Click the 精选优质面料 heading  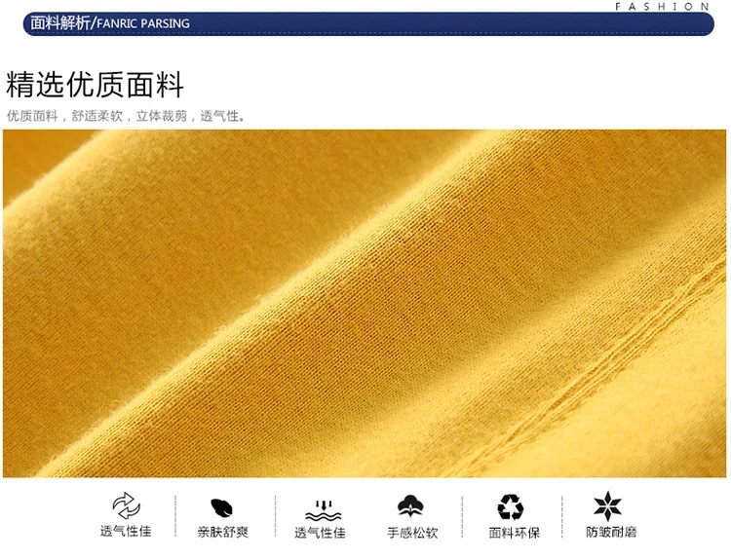(x=95, y=85)
